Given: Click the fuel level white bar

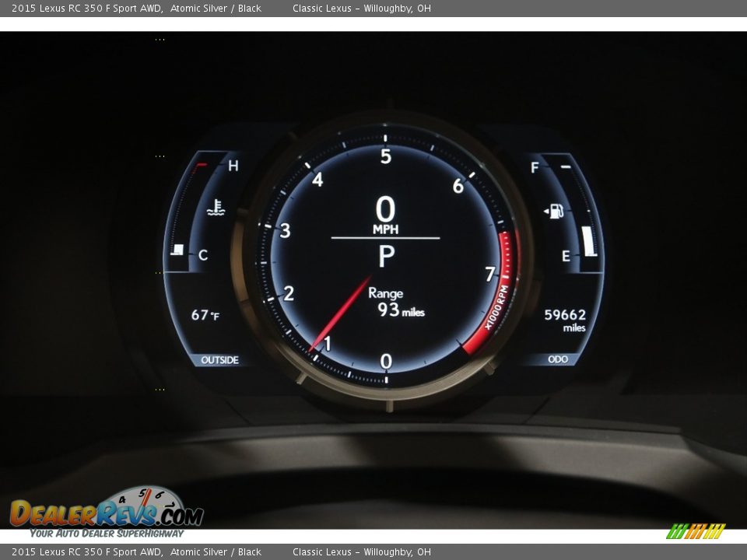Looking at the screenshot, I should click(589, 241).
